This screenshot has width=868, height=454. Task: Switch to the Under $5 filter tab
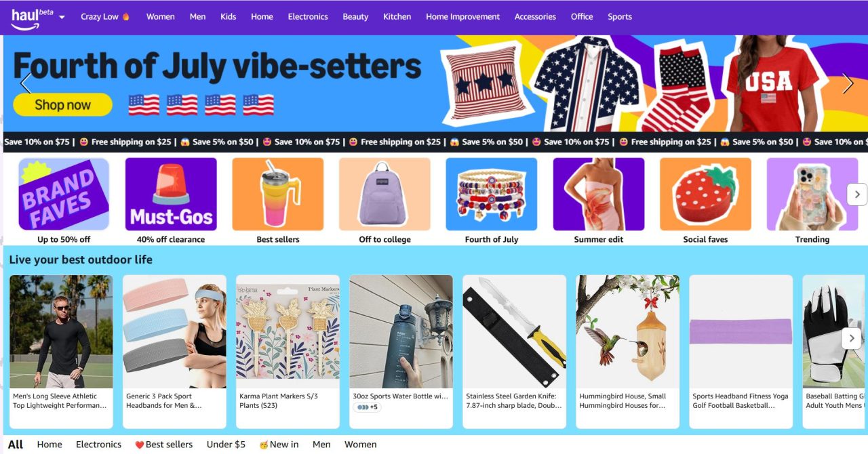coord(226,445)
